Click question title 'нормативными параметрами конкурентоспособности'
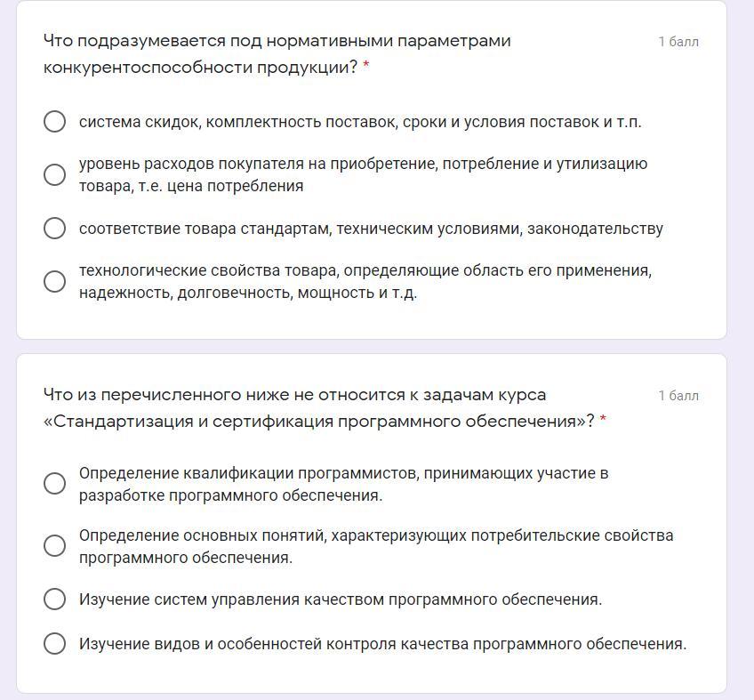The height and width of the screenshot is (700, 754). [277, 54]
